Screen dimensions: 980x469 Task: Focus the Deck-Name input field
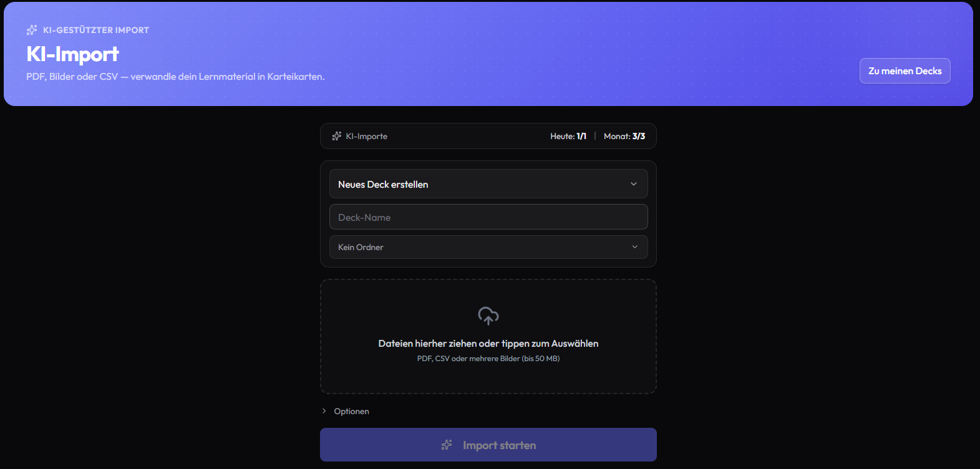click(488, 217)
